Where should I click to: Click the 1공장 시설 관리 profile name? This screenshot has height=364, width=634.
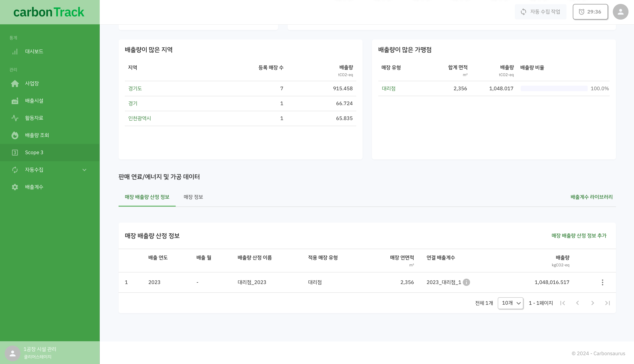click(x=40, y=349)
